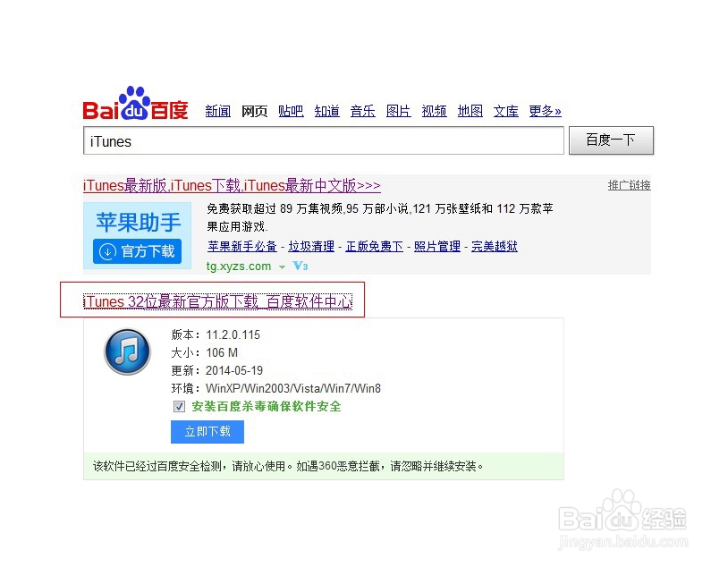This screenshot has height=567, width=728.
Task: Click the 百度一下 search button
Action: coord(611,140)
